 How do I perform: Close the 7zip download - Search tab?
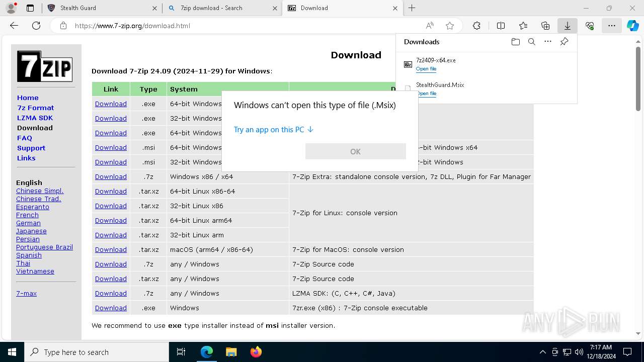[274, 8]
